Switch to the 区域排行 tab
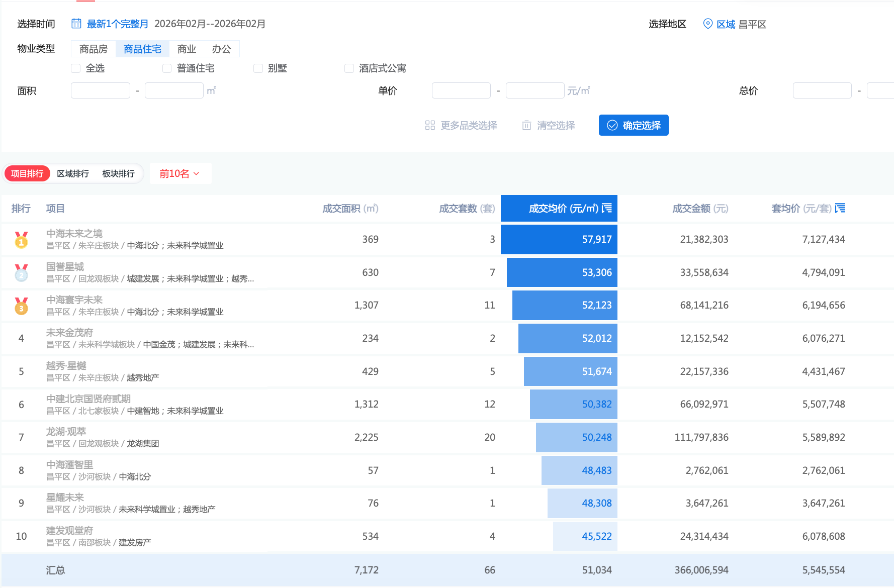Viewport: 894px width, 588px height. tap(73, 173)
